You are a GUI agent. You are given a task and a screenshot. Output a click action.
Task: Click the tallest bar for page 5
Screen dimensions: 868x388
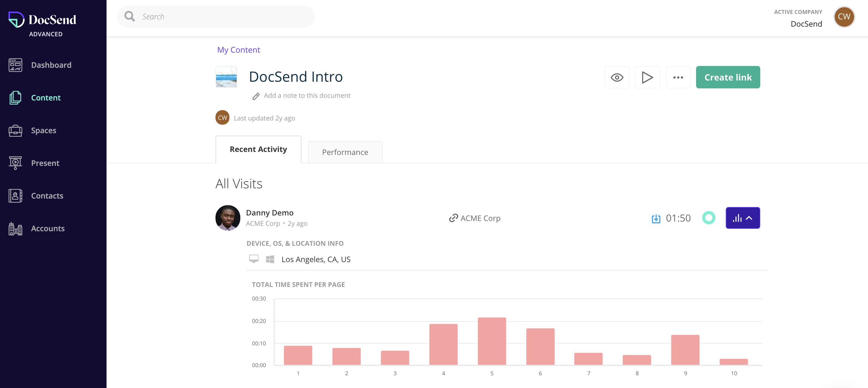coord(492,341)
